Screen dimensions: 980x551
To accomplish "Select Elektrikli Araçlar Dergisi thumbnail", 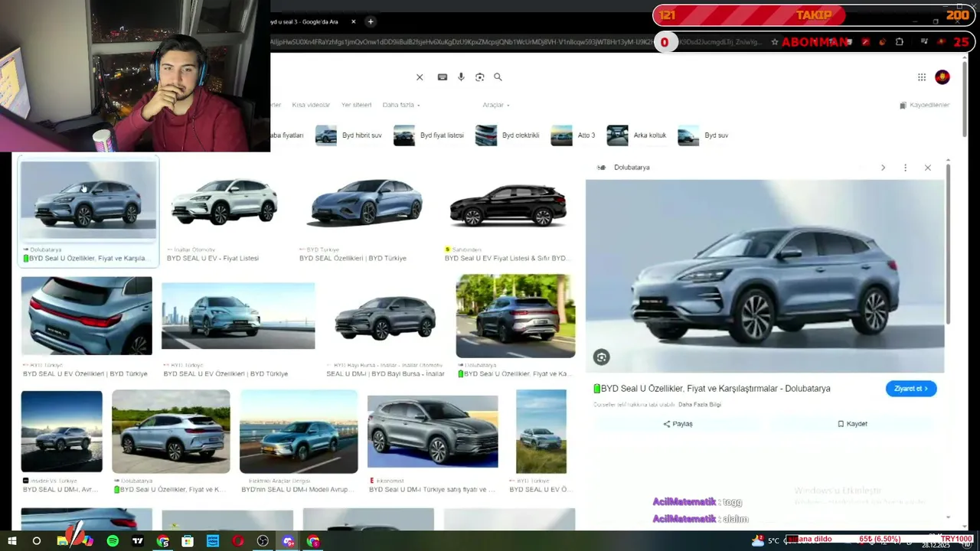I will (x=299, y=432).
